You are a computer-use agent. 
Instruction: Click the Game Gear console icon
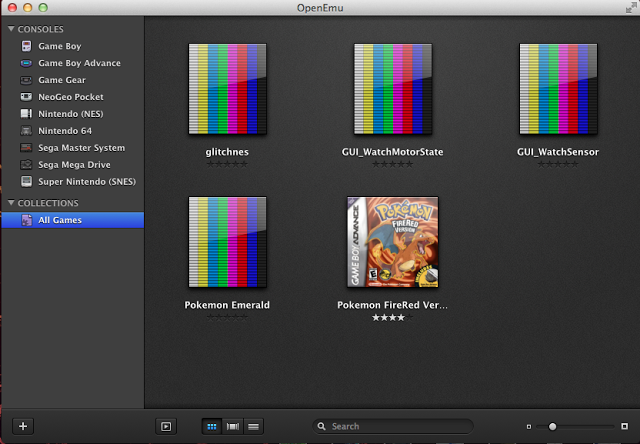pos(26,80)
